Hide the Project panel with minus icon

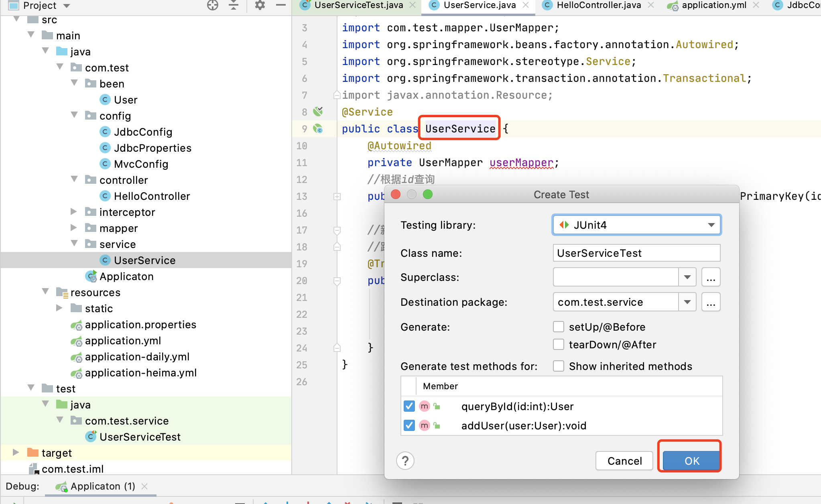point(281,5)
